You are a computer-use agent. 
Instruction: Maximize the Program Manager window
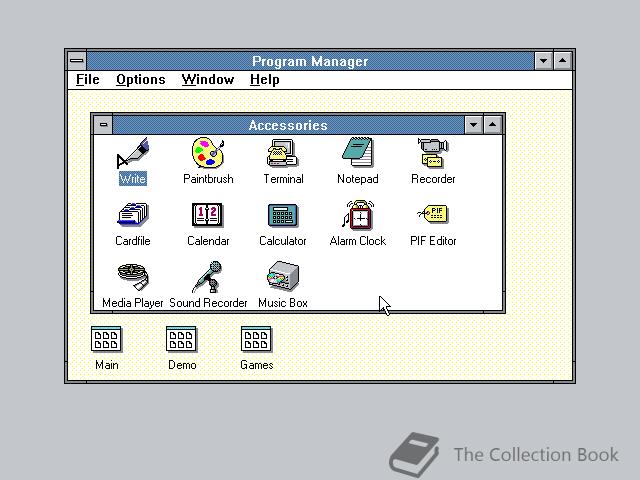coord(562,61)
